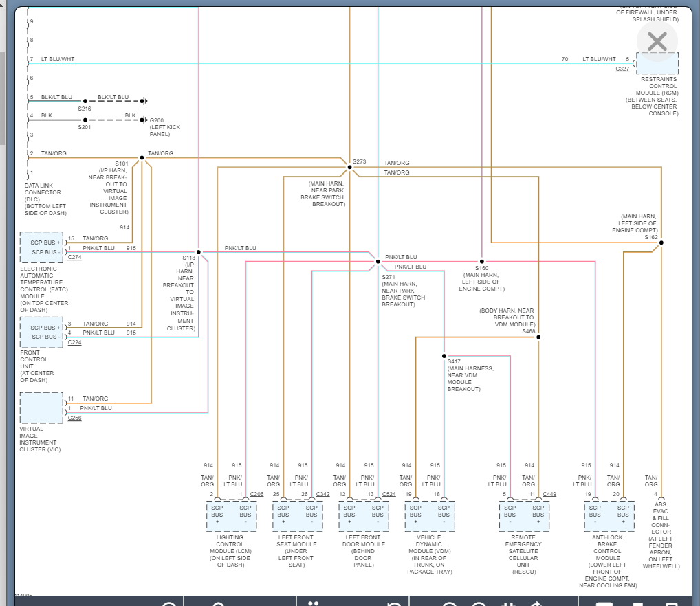Click the Left Front Door Module box

[363, 517]
